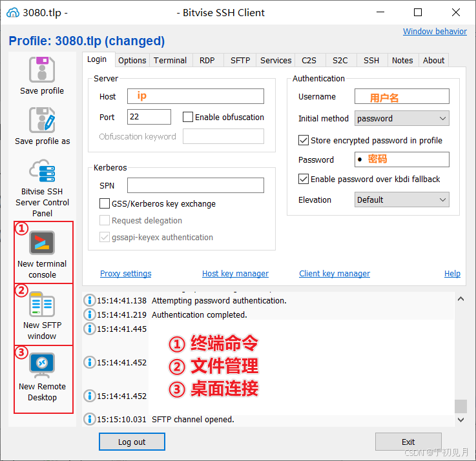Click the Log out button
This screenshot has width=476, height=461.
coord(132,442)
